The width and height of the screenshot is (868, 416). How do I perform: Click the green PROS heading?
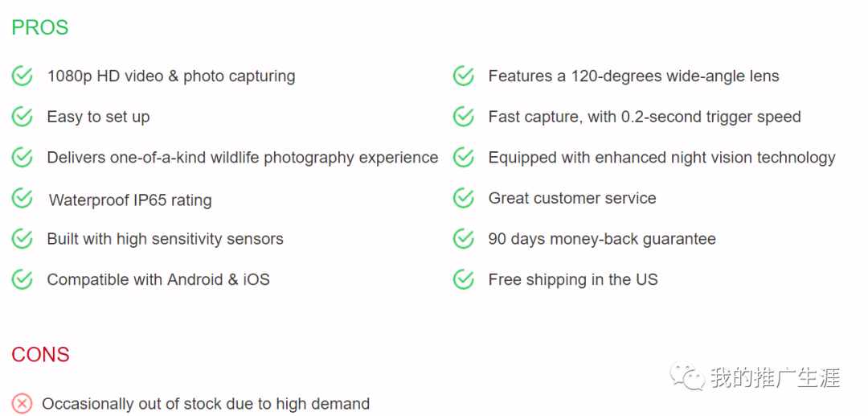[40, 27]
